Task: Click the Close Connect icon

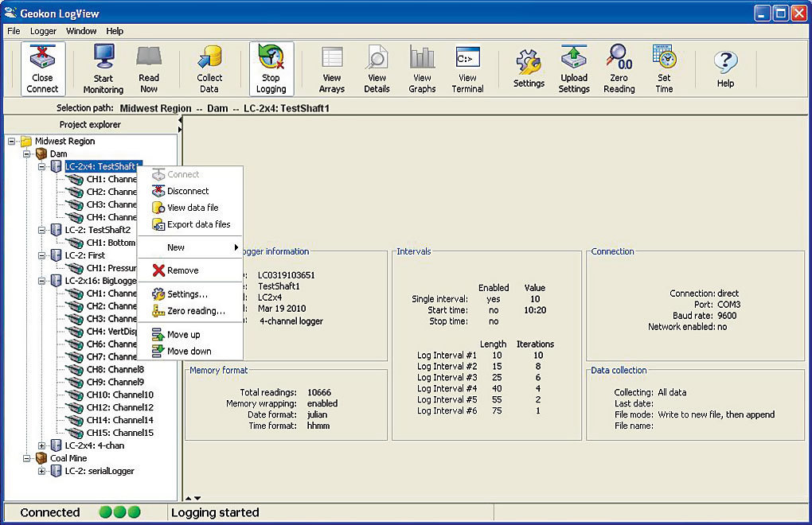Action: (x=42, y=68)
